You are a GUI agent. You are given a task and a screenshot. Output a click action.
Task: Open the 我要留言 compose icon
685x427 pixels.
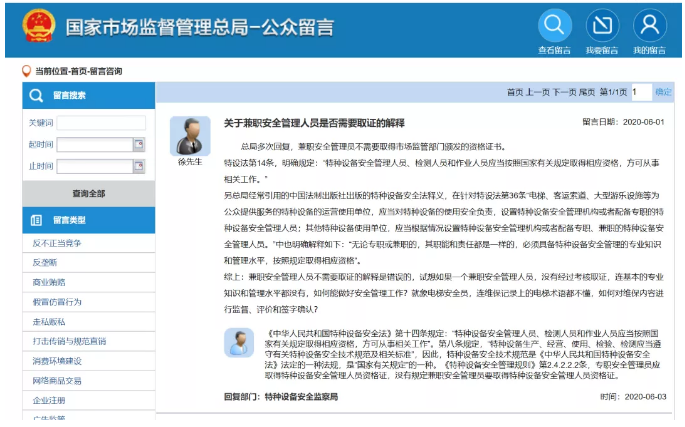click(x=602, y=25)
